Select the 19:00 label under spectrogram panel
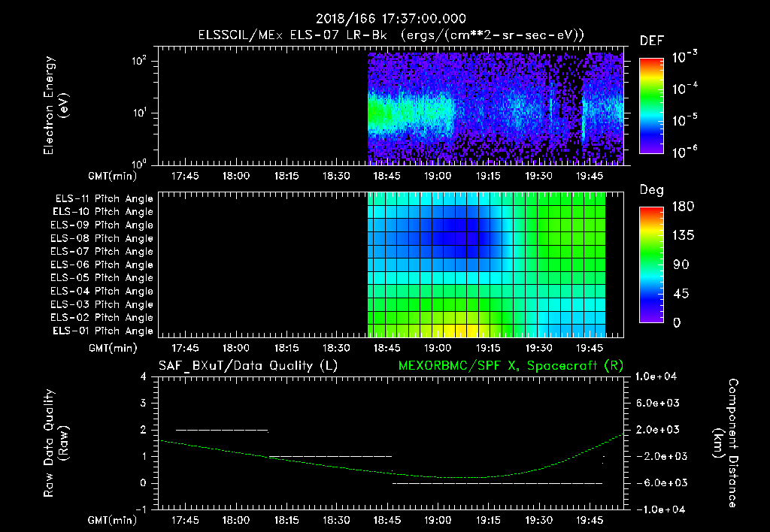770x532 pixels. pos(438,176)
